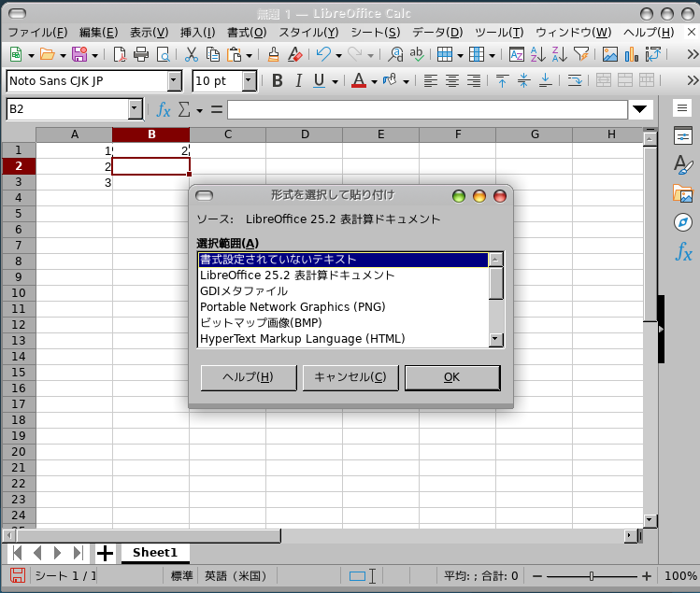Expand the font size dropdown
This screenshot has height=593, width=700.
click(249, 81)
